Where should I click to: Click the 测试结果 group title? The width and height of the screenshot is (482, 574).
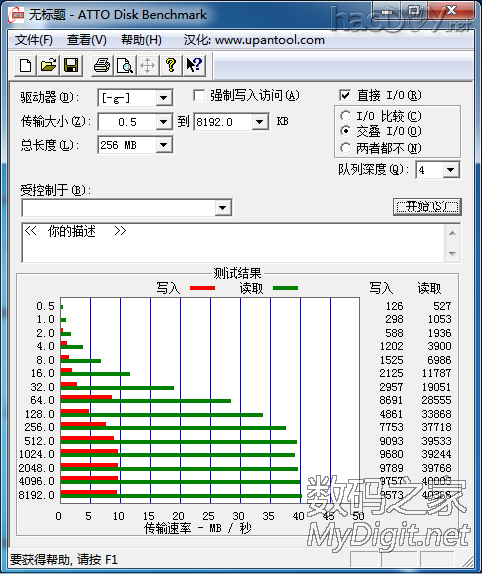[238, 273]
